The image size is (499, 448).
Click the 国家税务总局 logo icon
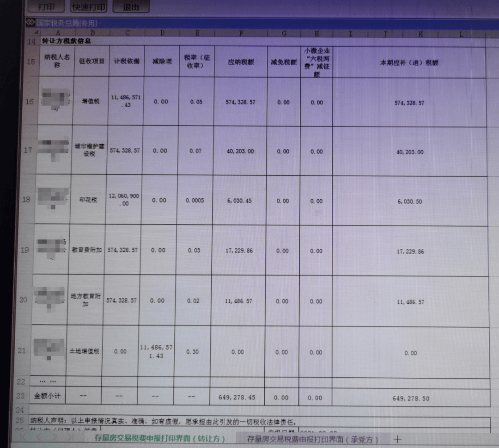point(30,23)
